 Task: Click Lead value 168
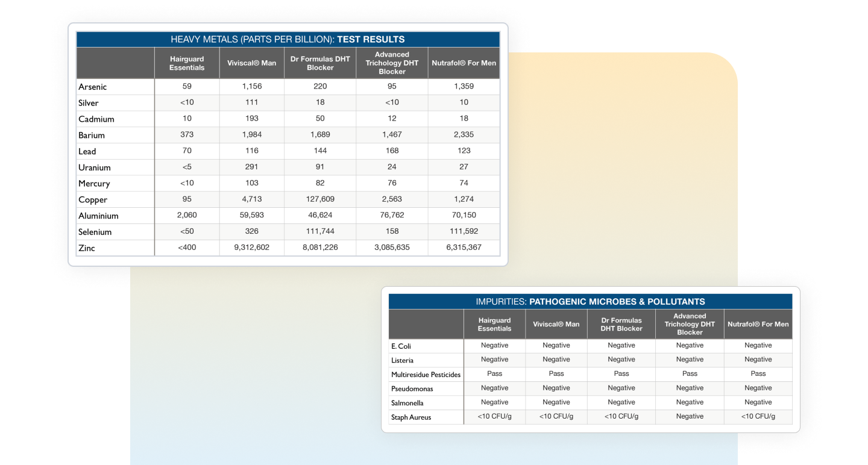(392, 151)
